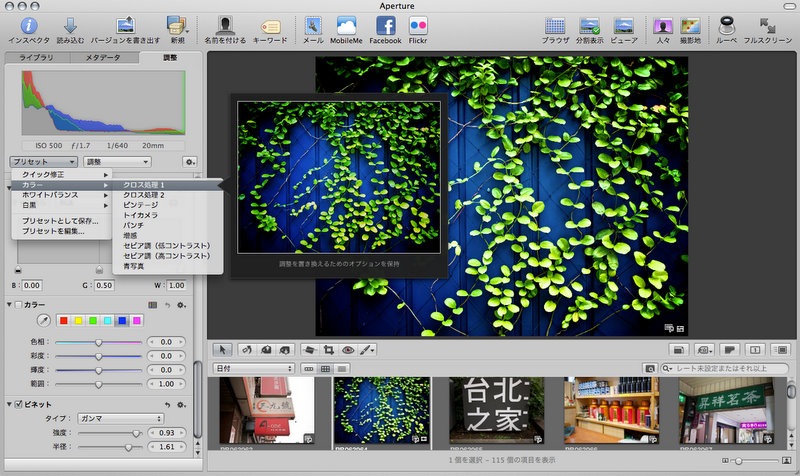Disable the ビネット adjustment checkbox
800x476 pixels.
pos(18,404)
